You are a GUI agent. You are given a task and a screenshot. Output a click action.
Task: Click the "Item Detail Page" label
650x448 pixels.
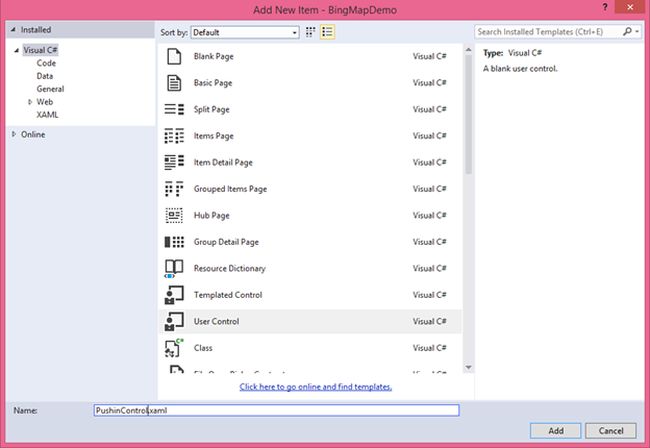click(x=223, y=162)
